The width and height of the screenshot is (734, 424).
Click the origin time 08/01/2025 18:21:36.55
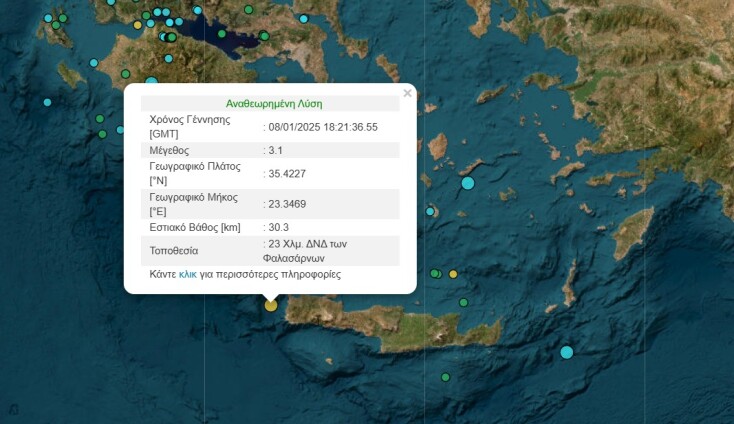323,127
